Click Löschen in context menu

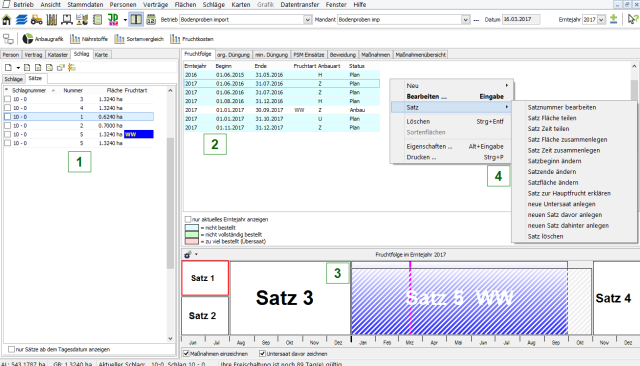(x=418, y=122)
